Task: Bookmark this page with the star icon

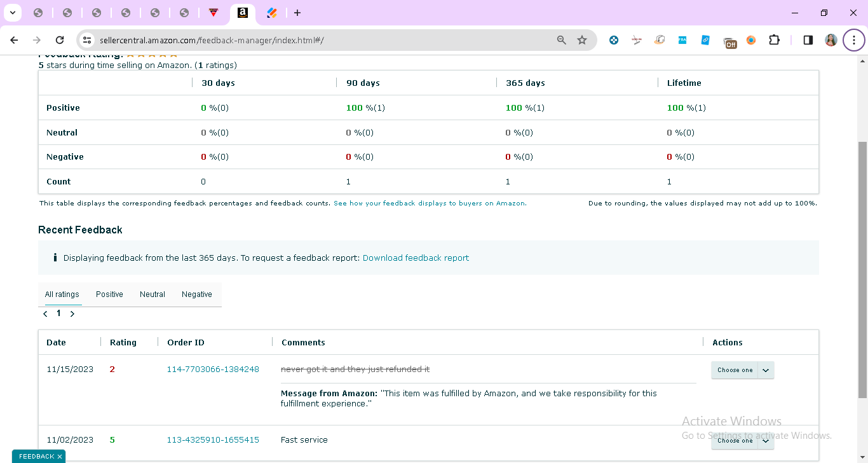Action: (x=582, y=40)
